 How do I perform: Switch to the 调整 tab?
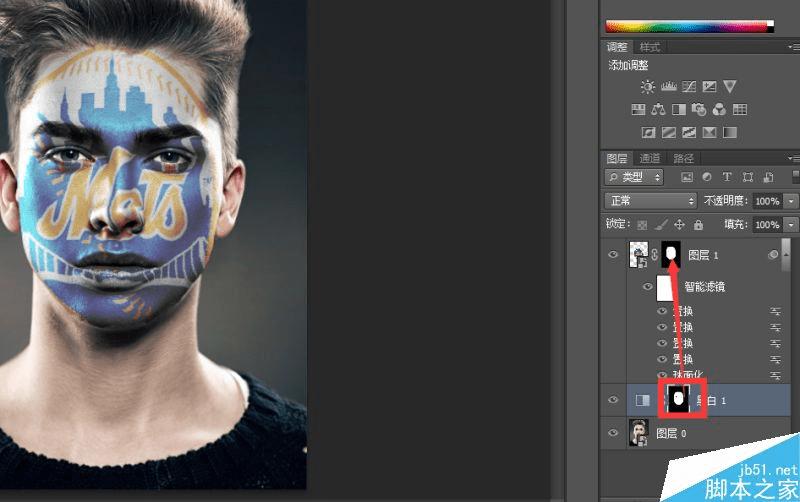tap(617, 47)
